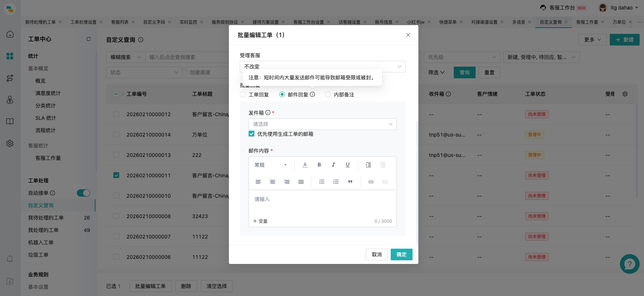The image size is (644, 296).
Task: Open the home icon in left sidebar
Action: 10,34
